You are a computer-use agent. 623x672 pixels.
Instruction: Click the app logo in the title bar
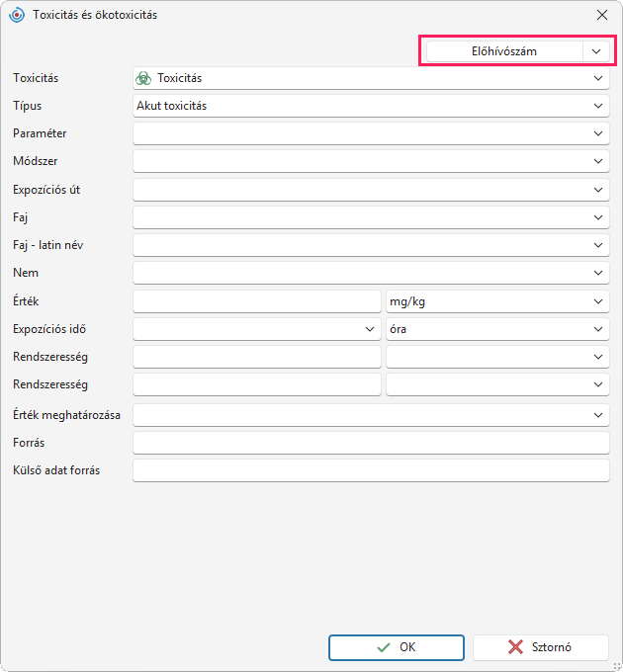point(17,15)
